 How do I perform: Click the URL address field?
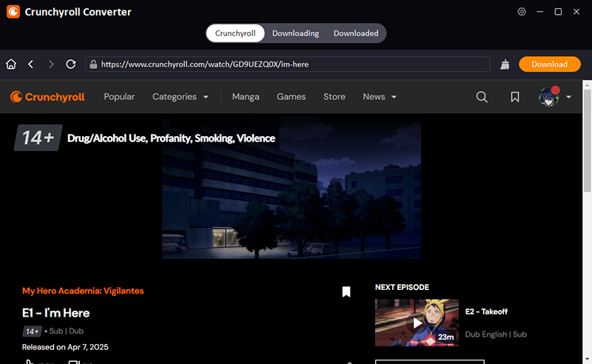288,64
